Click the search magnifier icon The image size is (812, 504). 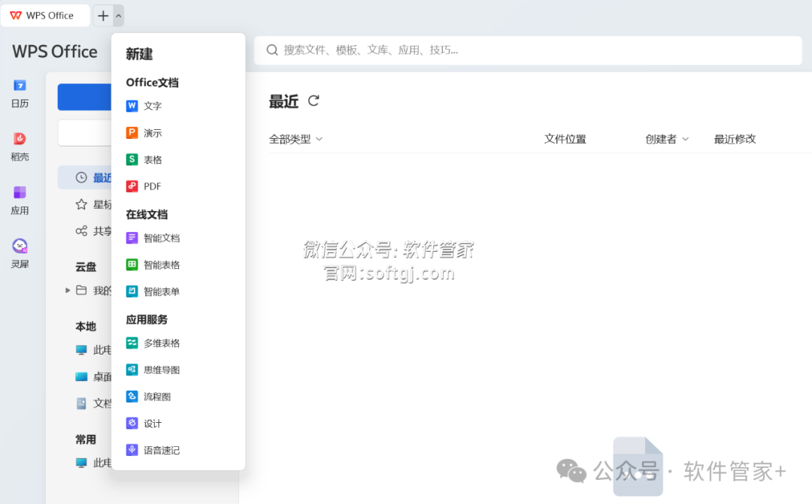coord(272,50)
